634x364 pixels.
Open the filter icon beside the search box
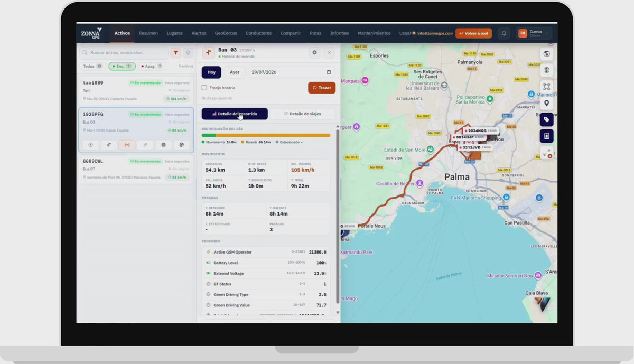tap(175, 53)
